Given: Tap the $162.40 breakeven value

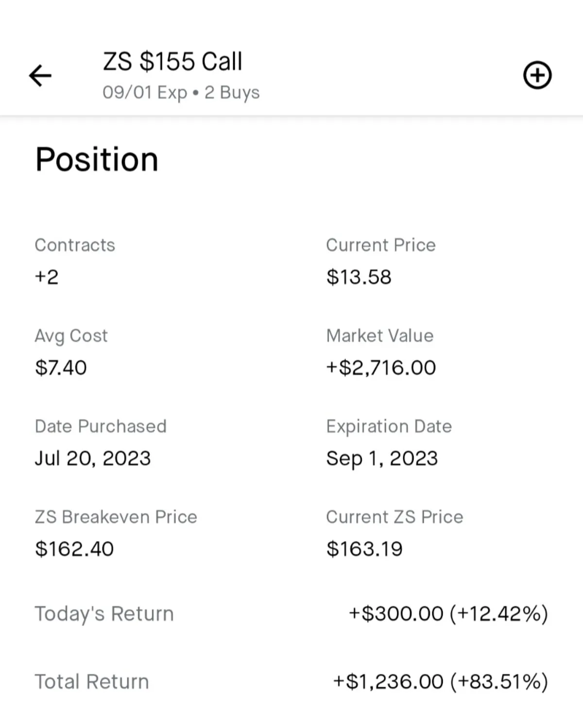Looking at the screenshot, I should pyautogui.click(x=74, y=549).
